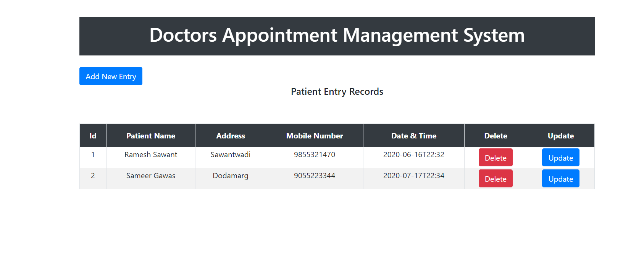
Task: Click the Date & Time column header
Action: 414,135
